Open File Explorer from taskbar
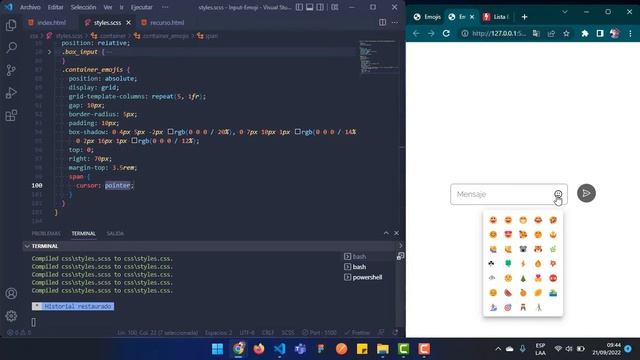Screen dimensions: 640x360 (x=383, y=349)
